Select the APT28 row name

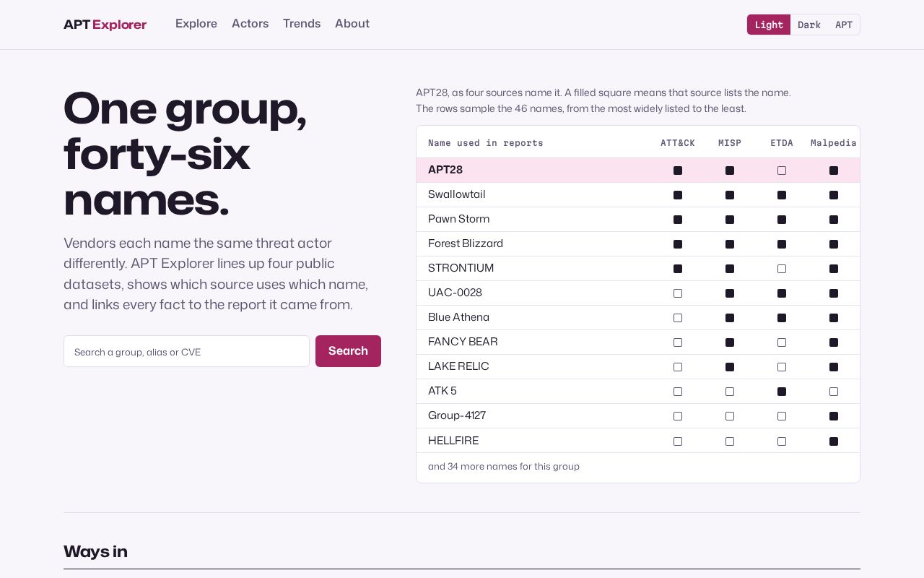coord(445,170)
